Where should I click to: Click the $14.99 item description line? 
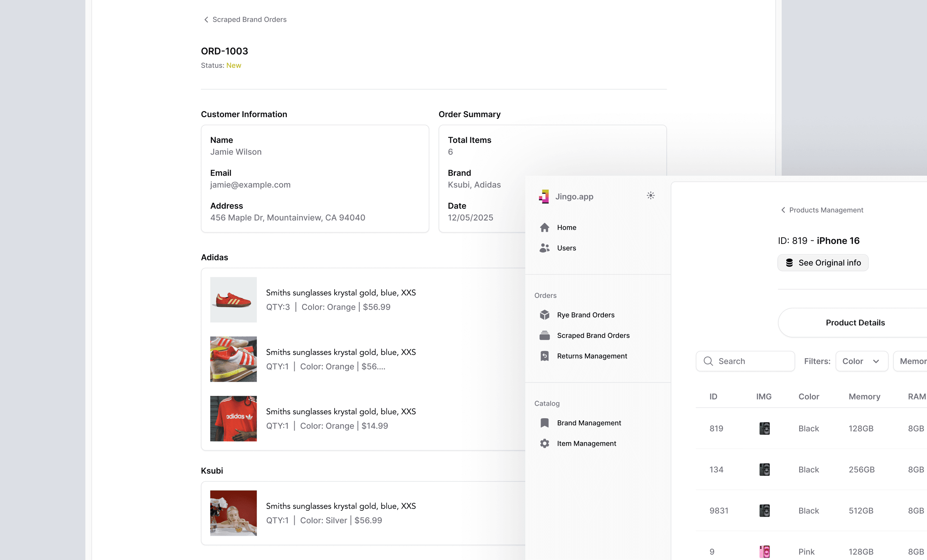tap(326, 426)
